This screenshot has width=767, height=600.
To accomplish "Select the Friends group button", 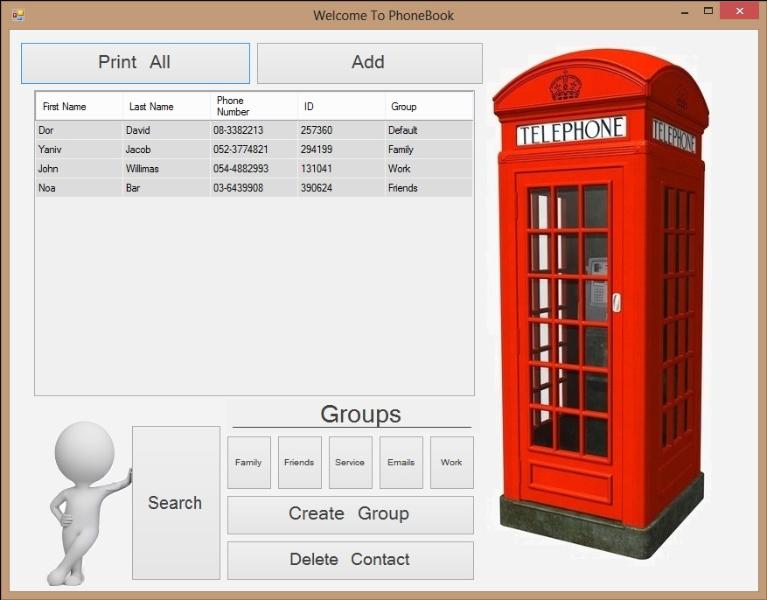I will click(x=300, y=462).
